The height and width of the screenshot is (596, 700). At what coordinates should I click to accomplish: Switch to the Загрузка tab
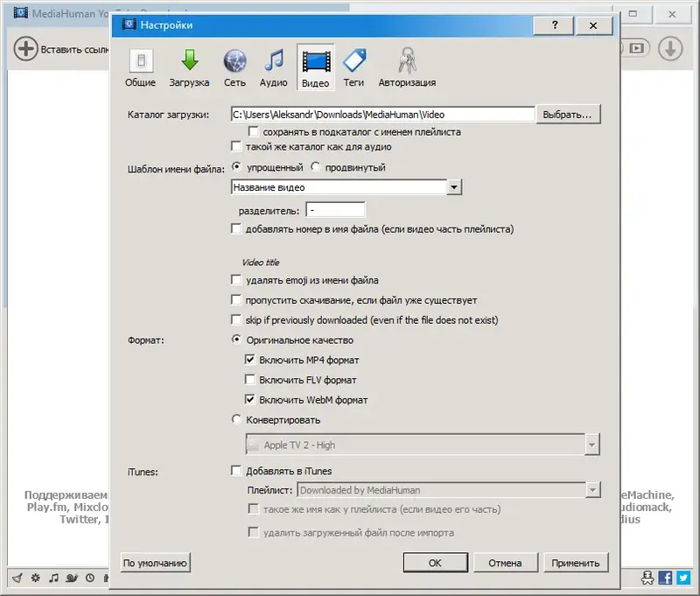pos(189,67)
